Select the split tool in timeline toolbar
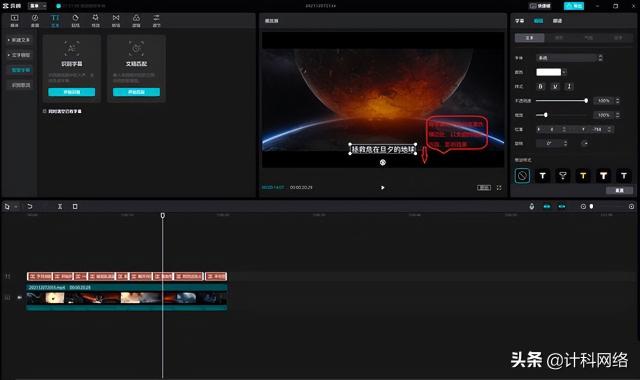The height and width of the screenshot is (380, 640). pos(60,206)
